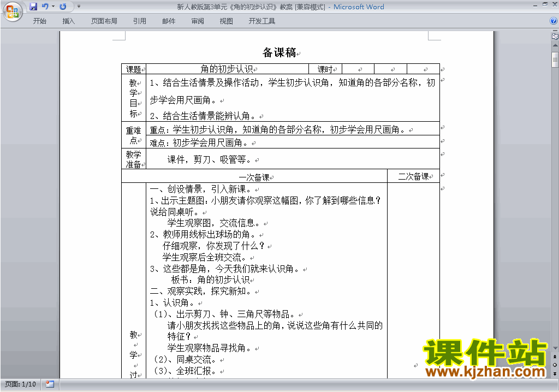Click the 课时 table cell
Screen dimensions: 559x392
coord(325,69)
